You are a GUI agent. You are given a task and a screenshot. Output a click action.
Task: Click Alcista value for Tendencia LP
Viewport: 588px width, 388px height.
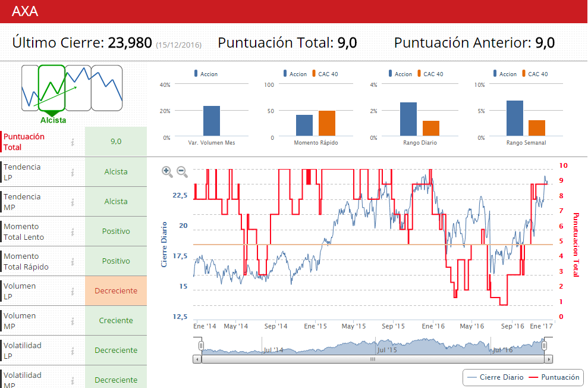[x=116, y=172]
